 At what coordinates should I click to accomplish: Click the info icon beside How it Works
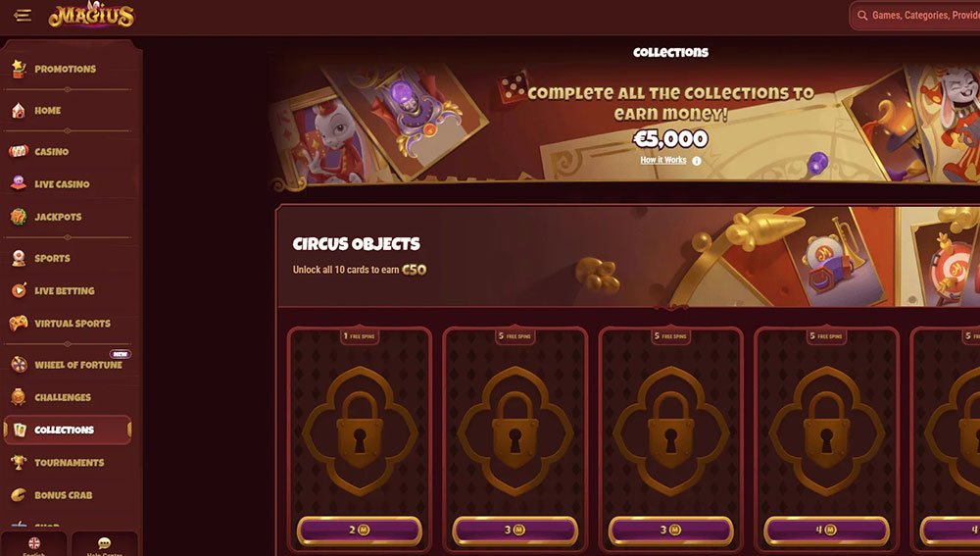[696, 161]
